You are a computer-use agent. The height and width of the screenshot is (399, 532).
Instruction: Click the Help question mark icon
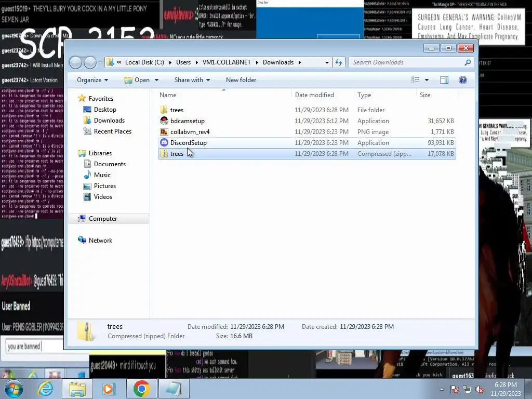[x=463, y=80]
